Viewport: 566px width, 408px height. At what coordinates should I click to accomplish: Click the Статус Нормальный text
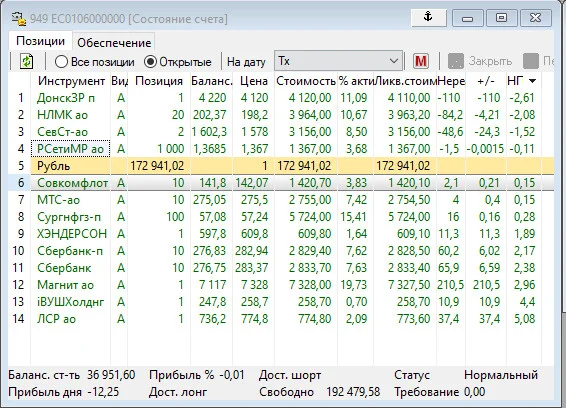pyautogui.click(x=501, y=375)
